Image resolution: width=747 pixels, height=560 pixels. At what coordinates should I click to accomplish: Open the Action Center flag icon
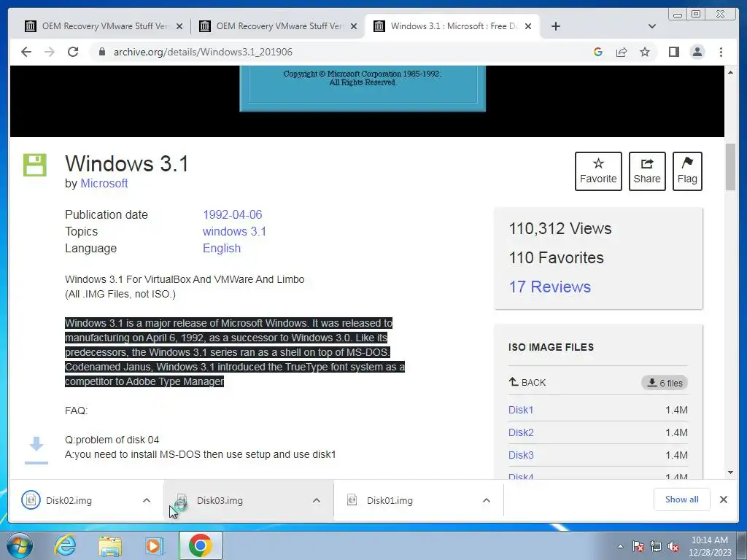point(638,547)
